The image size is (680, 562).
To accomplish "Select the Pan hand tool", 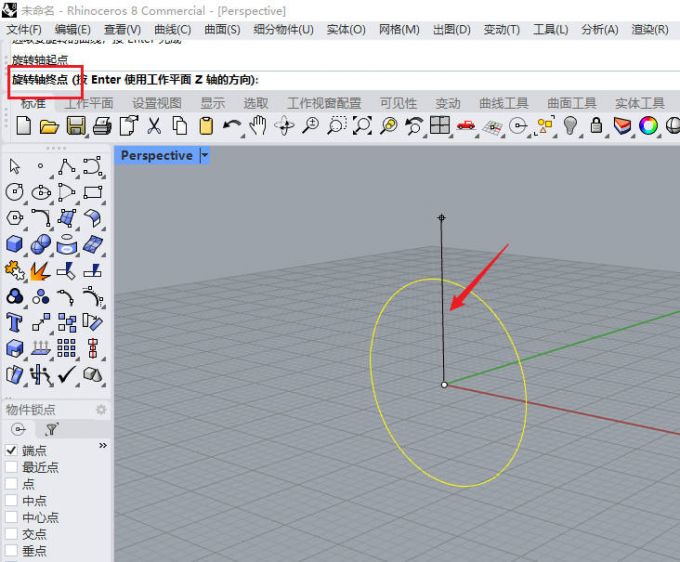I will (x=258, y=126).
